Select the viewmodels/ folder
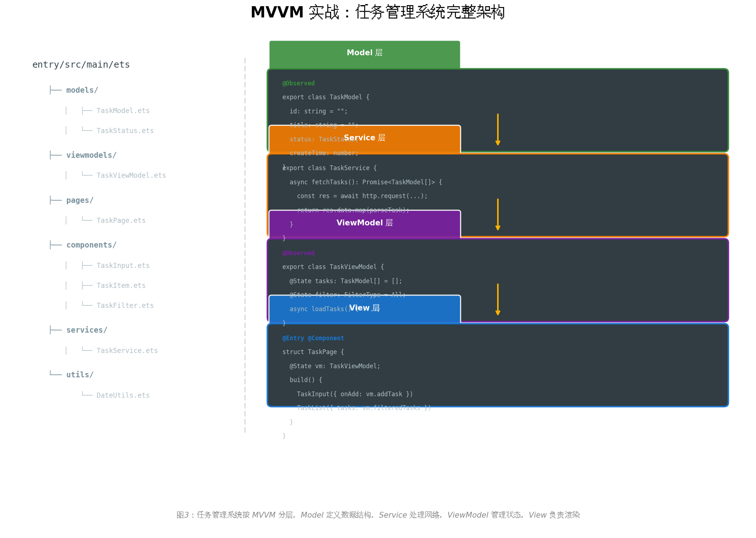The image size is (756, 538). (x=91, y=155)
